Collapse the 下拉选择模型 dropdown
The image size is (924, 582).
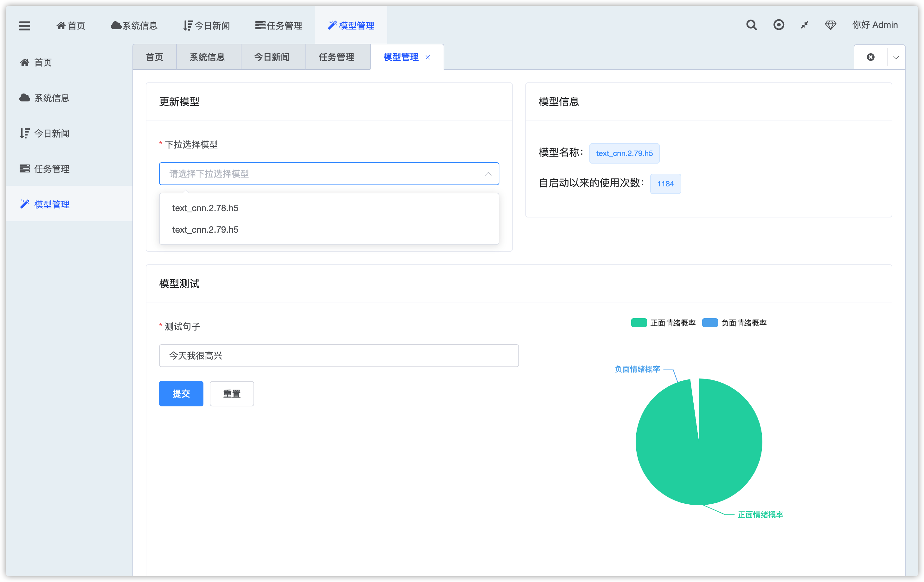coord(488,174)
